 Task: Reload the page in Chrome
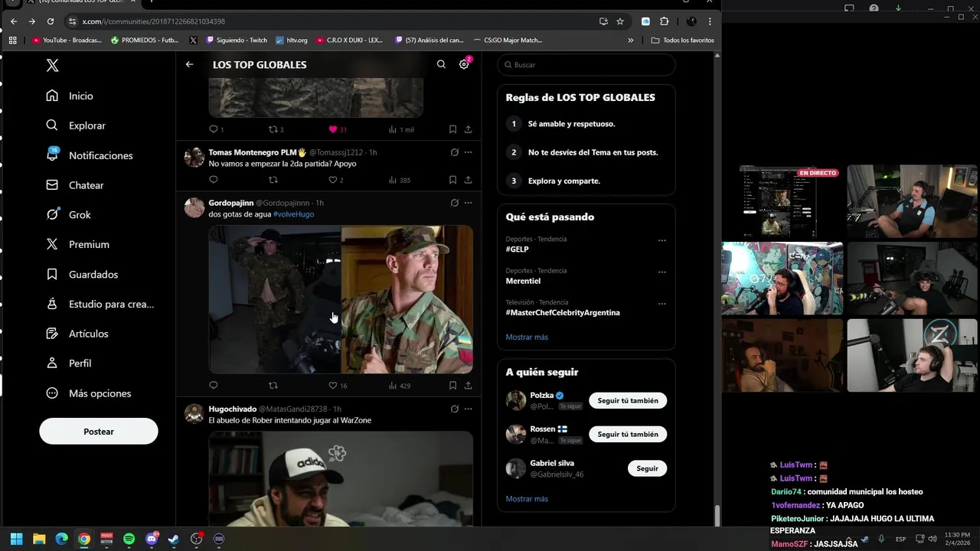point(51,21)
